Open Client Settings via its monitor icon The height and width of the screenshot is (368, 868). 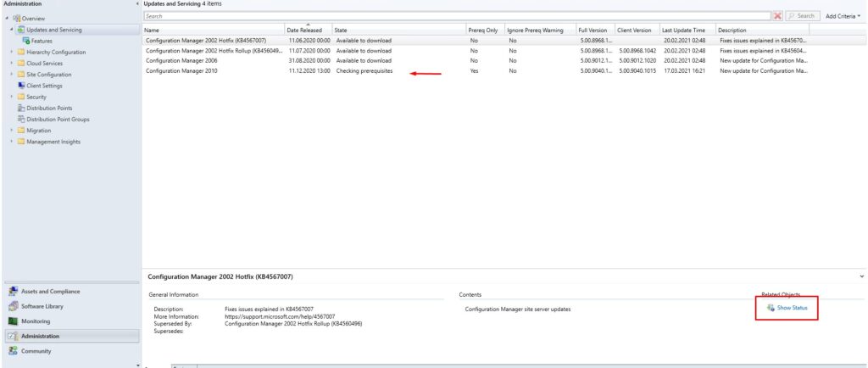21,86
